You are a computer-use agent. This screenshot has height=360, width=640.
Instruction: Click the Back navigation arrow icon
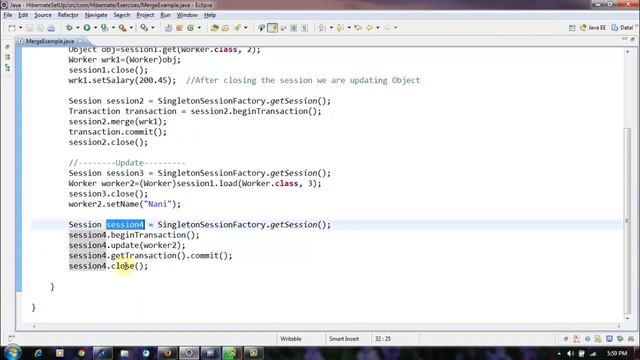[369, 28]
